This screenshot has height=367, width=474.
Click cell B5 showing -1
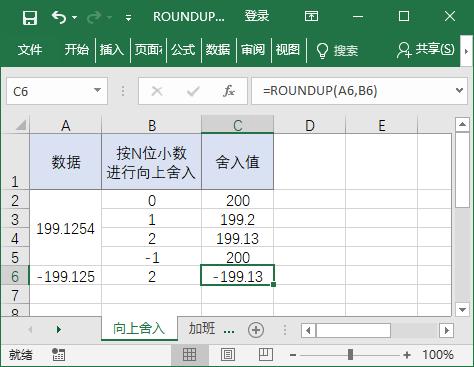pos(152,257)
